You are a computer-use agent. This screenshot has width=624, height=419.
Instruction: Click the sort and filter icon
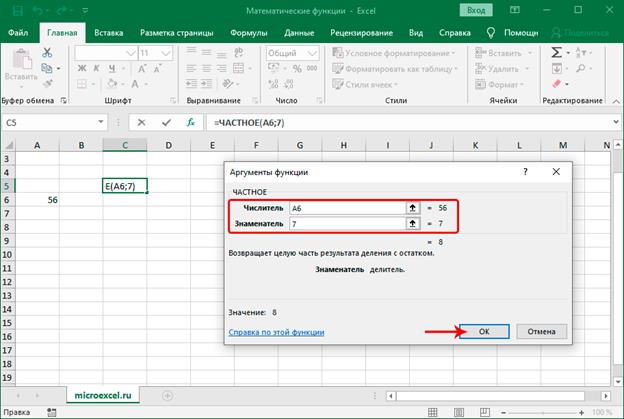pos(581,52)
